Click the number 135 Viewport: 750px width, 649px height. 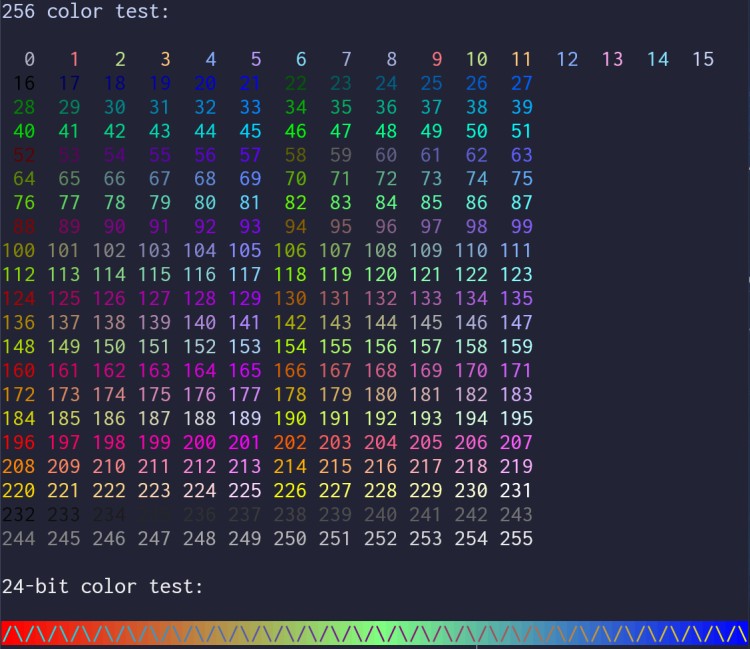[x=516, y=298]
